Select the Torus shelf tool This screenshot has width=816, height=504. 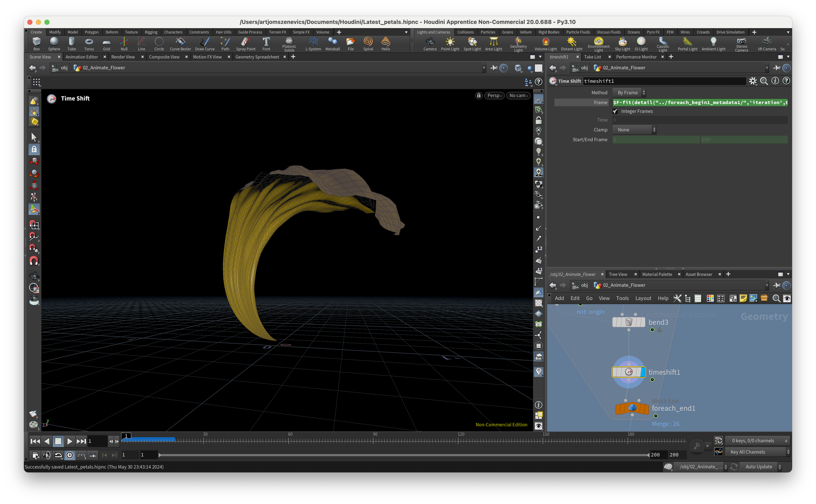point(89,44)
